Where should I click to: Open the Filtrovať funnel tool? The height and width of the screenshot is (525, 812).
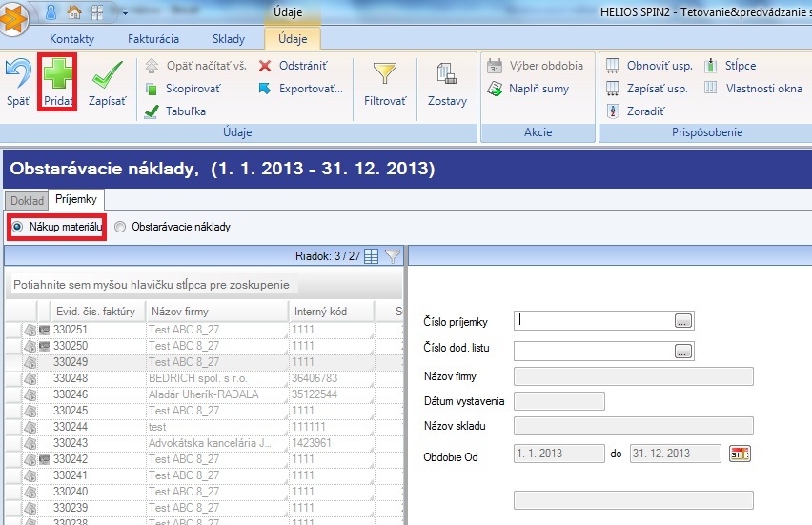pos(385,73)
